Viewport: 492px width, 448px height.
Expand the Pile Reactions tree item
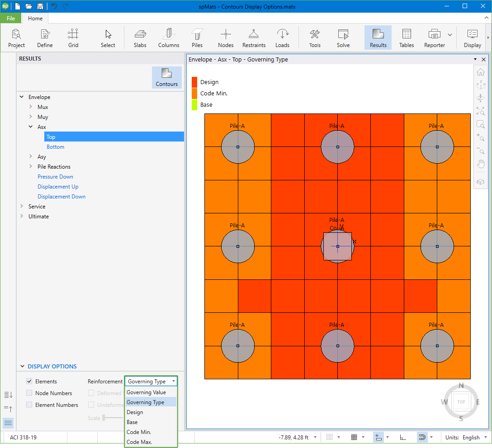[30, 166]
